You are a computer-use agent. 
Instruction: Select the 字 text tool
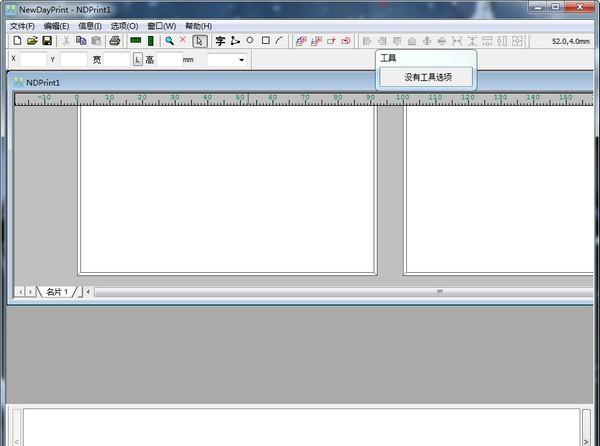pos(220,41)
